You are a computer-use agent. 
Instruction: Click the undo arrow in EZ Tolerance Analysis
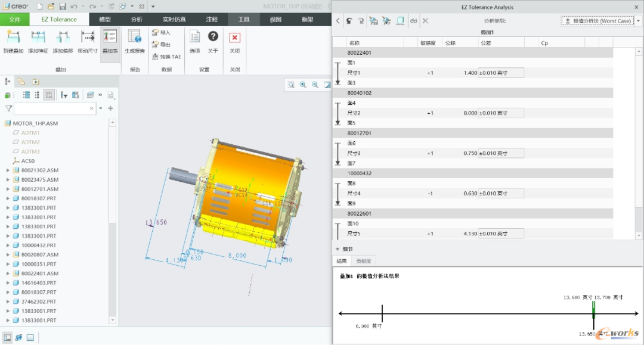(x=349, y=20)
